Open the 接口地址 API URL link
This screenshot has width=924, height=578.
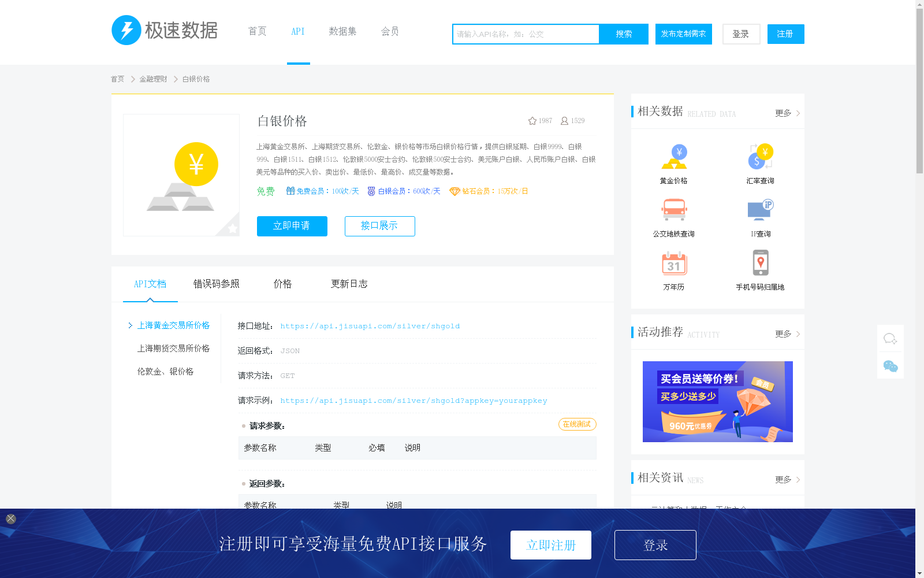click(370, 326)
